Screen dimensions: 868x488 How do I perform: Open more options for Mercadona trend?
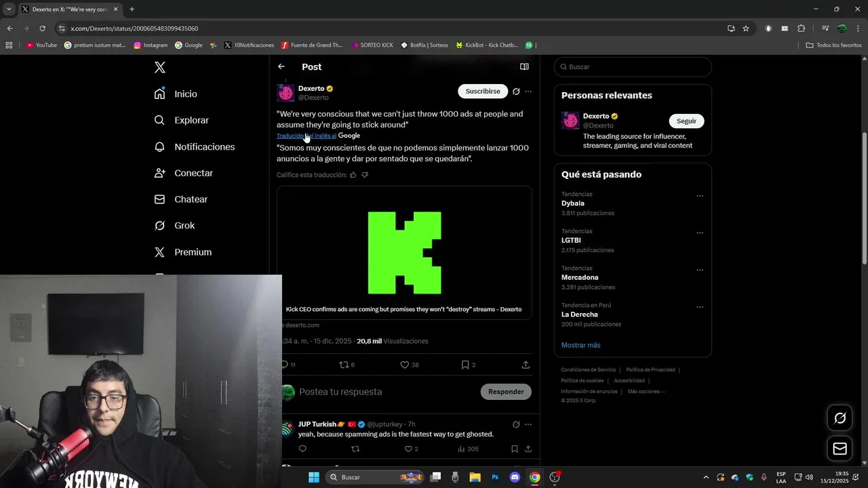[x=700, y=270]
